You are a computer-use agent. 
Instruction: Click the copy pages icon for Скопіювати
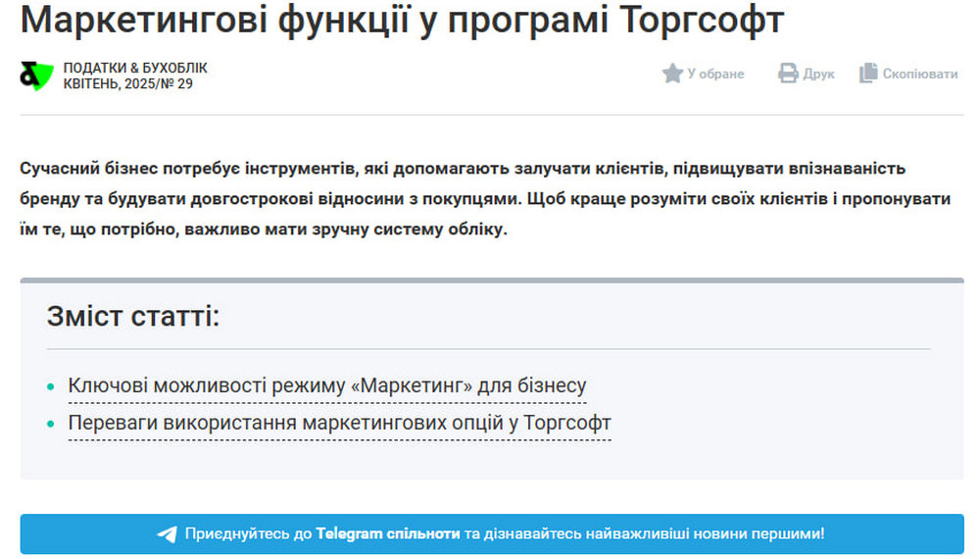click(868, 74)
